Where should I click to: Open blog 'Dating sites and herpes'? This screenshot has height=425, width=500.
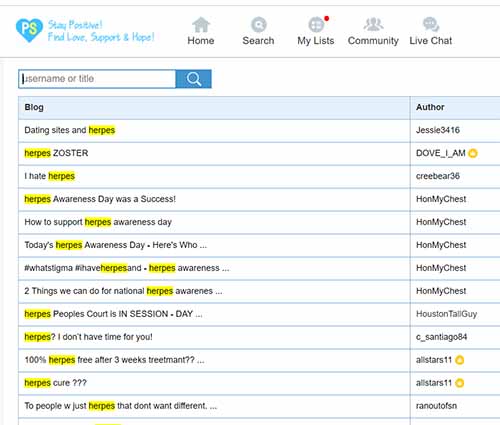70,130
